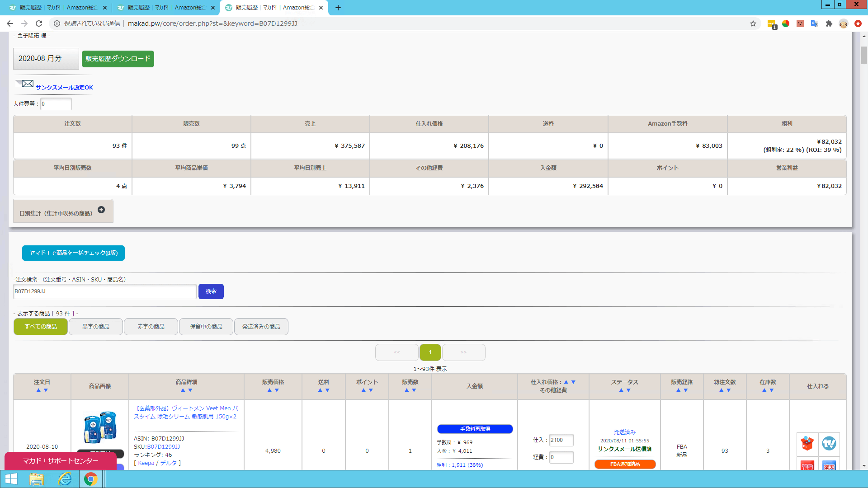
Task: Open the Yamad round blue sourcing icon
Action: click(829, 444)
